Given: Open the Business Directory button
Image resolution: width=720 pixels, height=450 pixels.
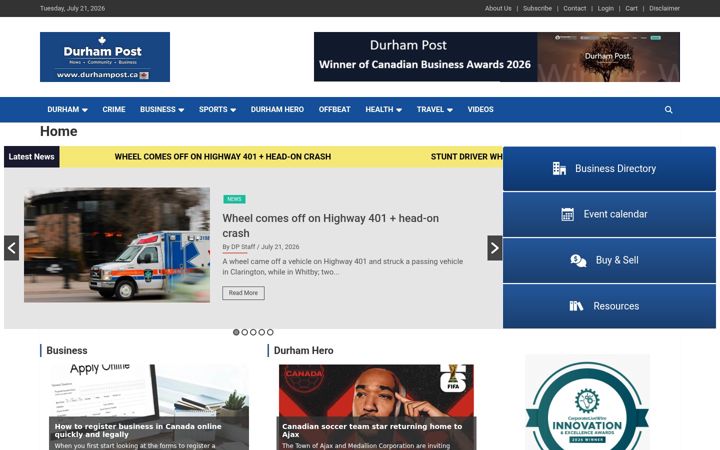Looking at the screenshot, I should (x=609, y=169).
